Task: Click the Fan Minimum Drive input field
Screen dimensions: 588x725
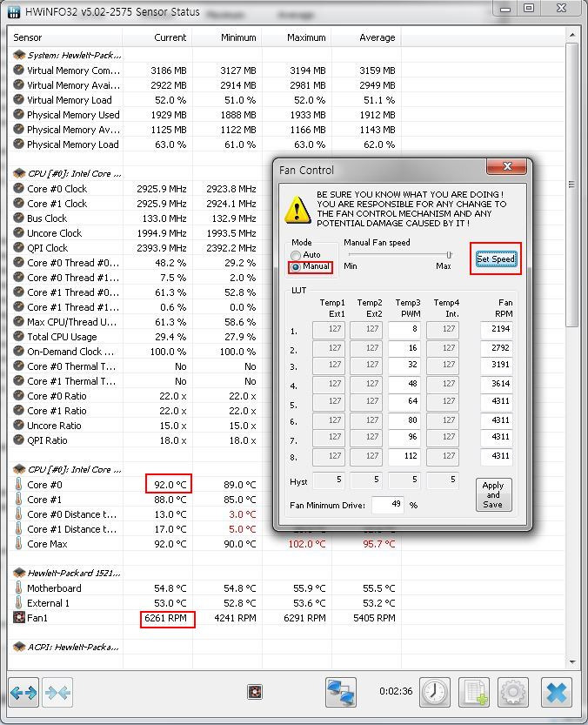Action: tap(387, 504)
